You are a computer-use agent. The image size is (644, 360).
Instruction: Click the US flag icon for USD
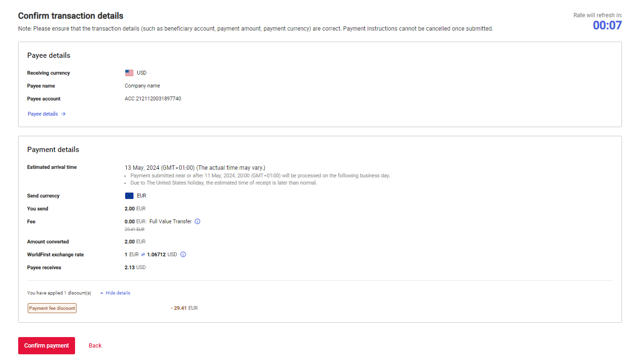click(x=129, y=73)
